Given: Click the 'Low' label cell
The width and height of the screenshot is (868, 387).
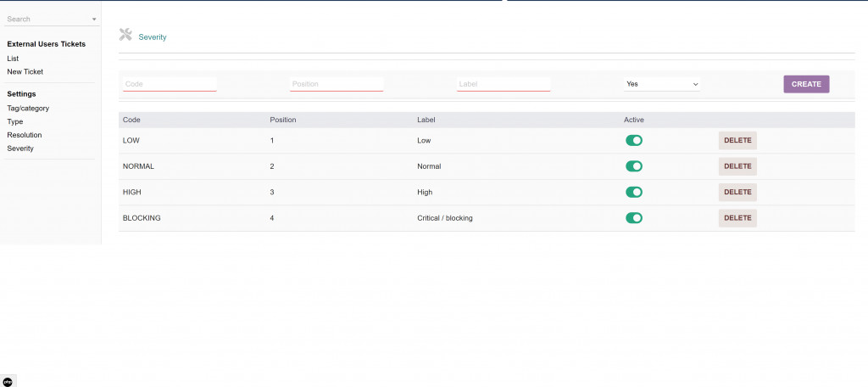Looking at the screenshot, I should click(424, 141).
